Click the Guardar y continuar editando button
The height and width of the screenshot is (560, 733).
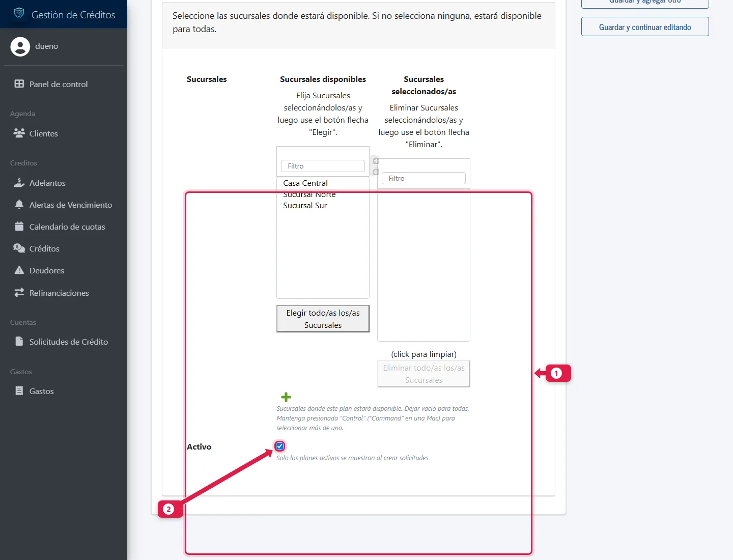645,27
